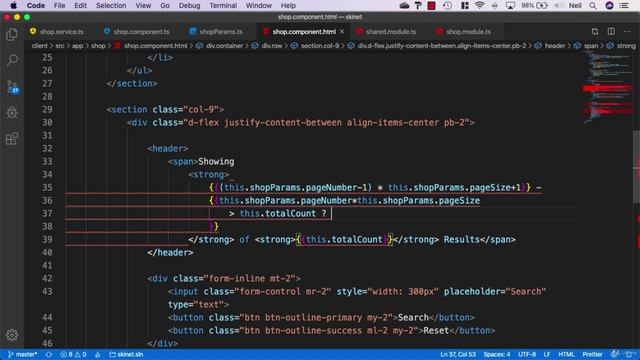The width and height of the screenshot is (640, 360).
Task: Click the 'shop' folder breadcrumb segment
Action: pyautogui.click(x=98, y=46)
